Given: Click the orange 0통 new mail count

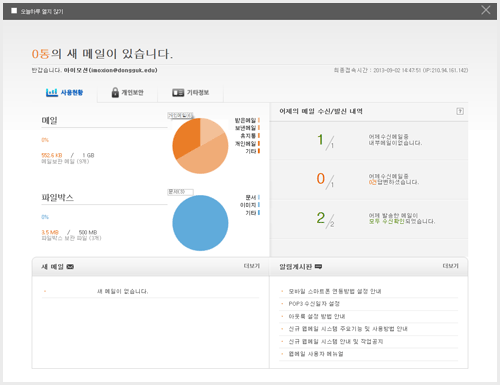Looking at the screenshot, I should 40,54.
